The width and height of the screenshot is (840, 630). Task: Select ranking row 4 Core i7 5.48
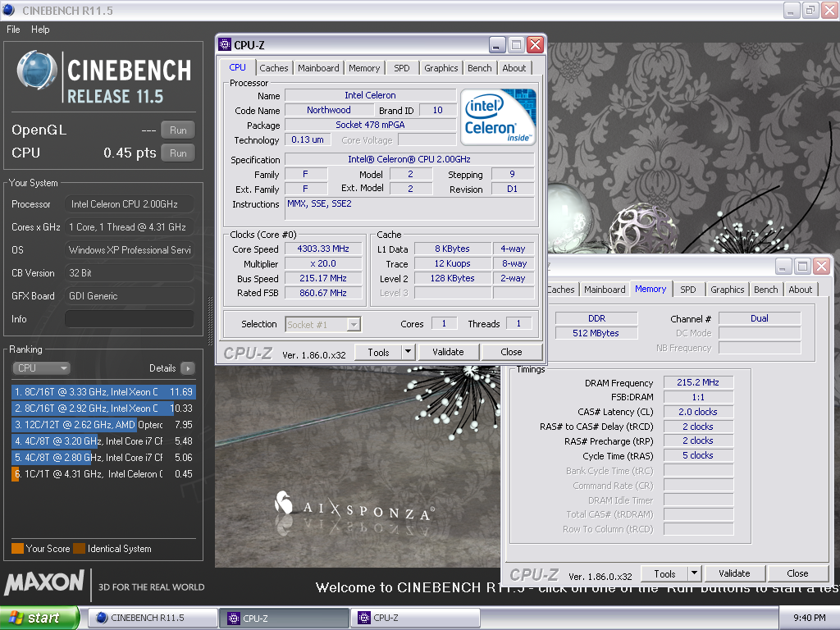point(103,441)
